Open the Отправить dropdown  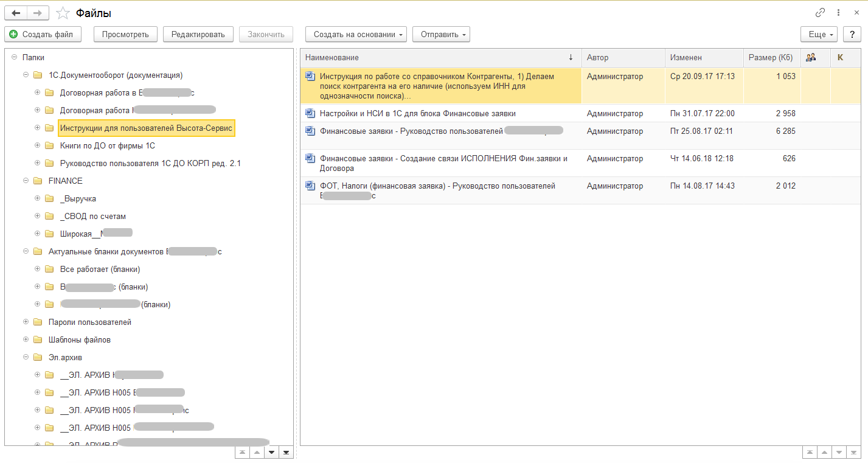(441, 34)
